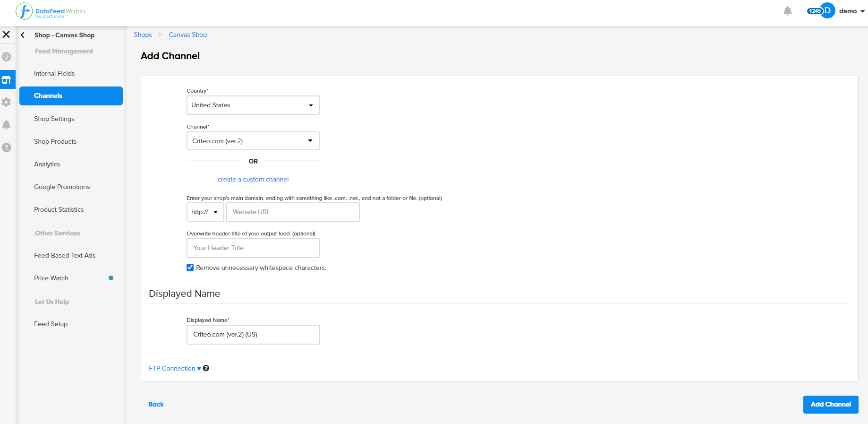Click the Feed Management section label
The width and height of the screenshot is (868, 424).
click(x=64, y=51)
